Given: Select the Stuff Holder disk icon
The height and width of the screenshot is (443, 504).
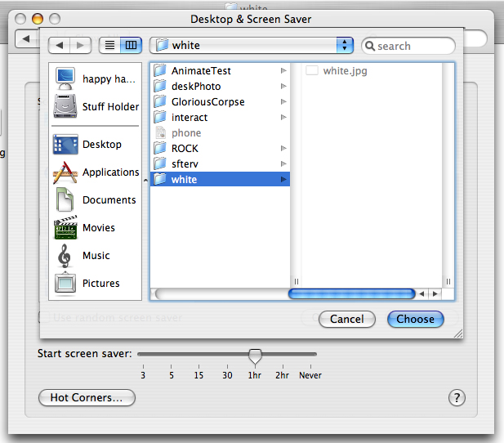Looking at the screenshot, I should 65,106.
